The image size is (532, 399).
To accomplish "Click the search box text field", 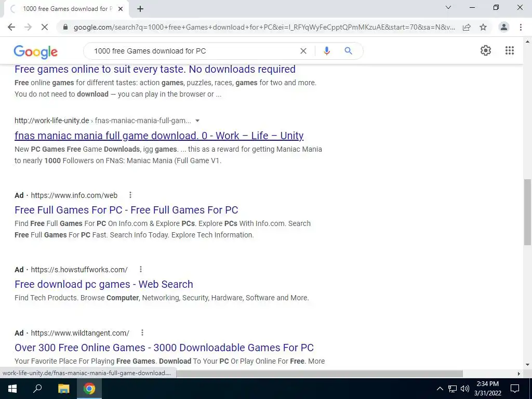I will [x=193, y=51].
